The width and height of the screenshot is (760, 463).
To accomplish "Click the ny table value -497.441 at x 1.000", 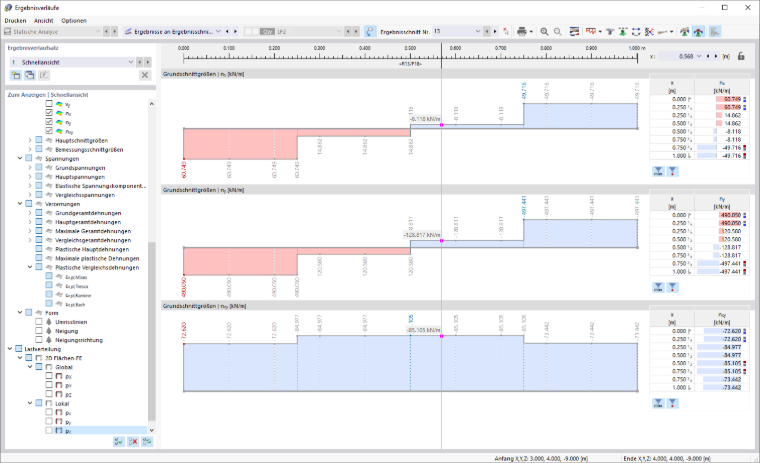I will [x=730, y=271].
